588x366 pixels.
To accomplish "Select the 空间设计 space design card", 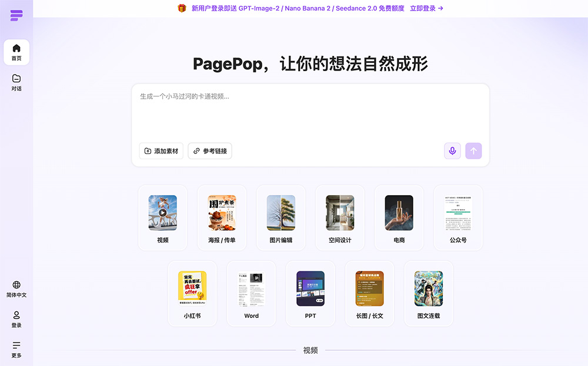I will [340, 217].
